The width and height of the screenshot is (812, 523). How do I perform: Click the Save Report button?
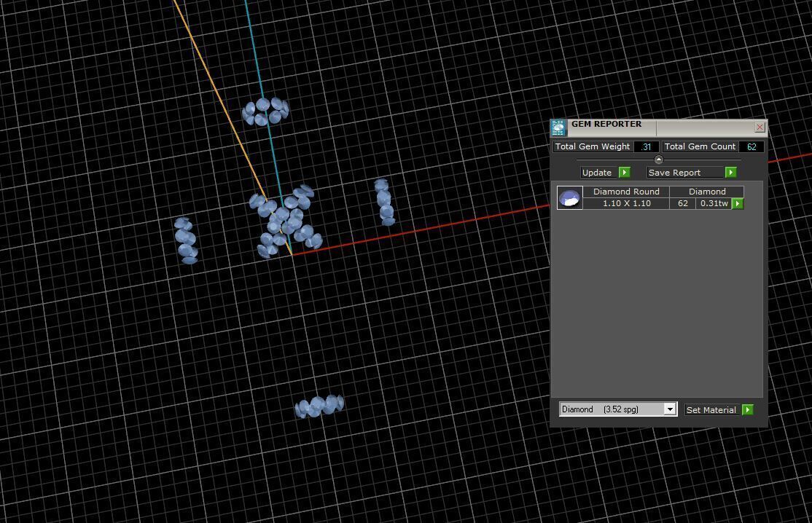tap(686, 172)
